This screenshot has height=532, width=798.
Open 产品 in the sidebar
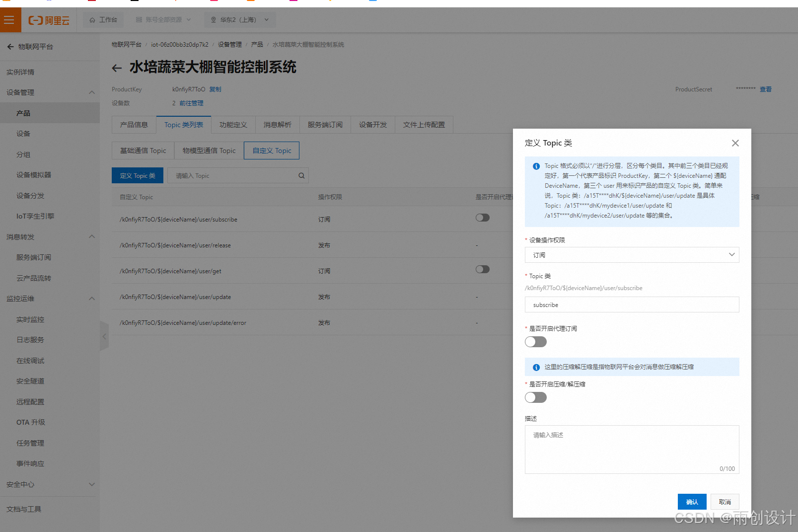[50, 113]
